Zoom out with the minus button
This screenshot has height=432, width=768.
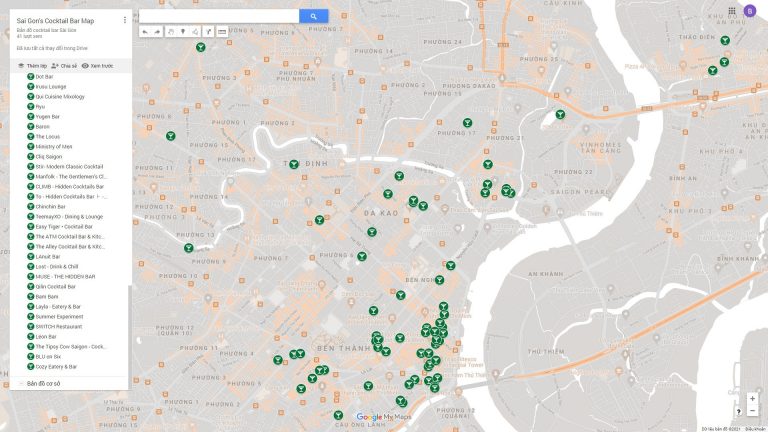coord(752,411)
